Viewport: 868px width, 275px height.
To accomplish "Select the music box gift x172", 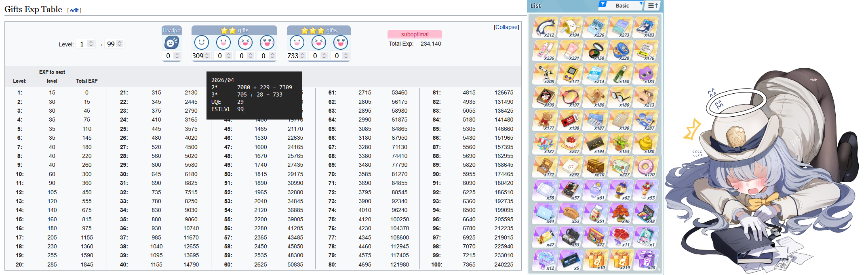I will 545,167.
